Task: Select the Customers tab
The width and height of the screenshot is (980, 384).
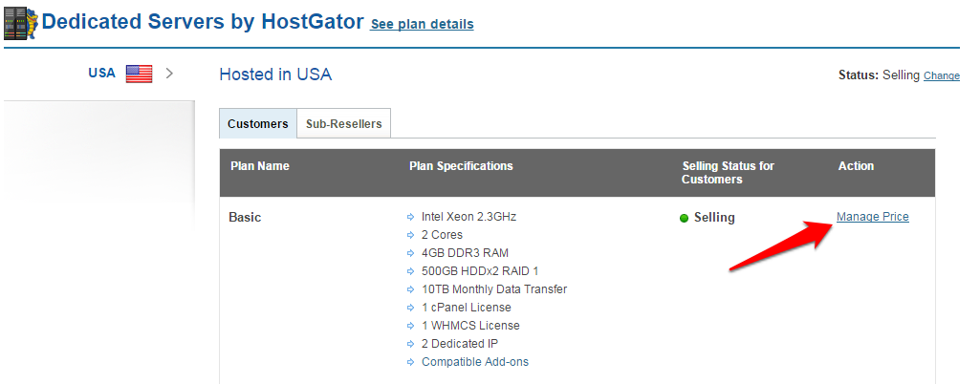Action: pyautogui.click(x=258, y=123)
